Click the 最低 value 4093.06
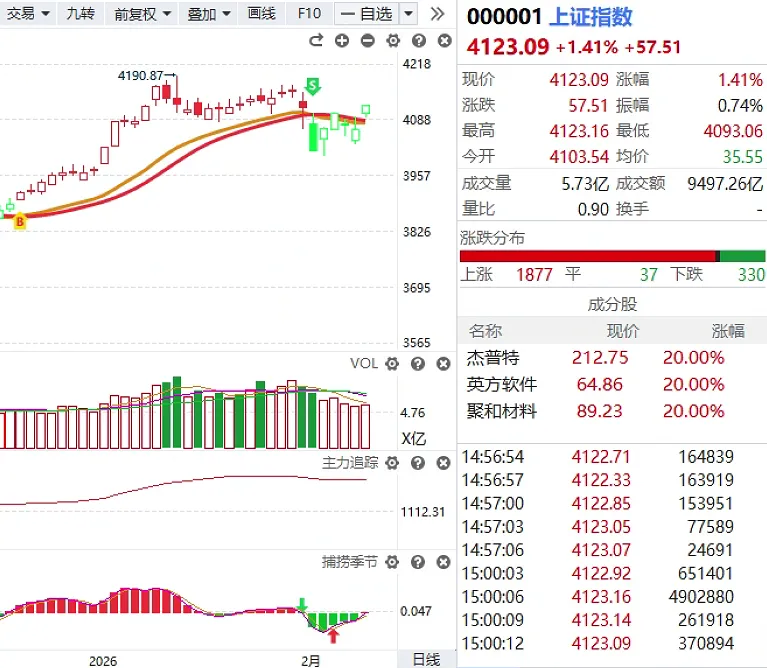 733,131
